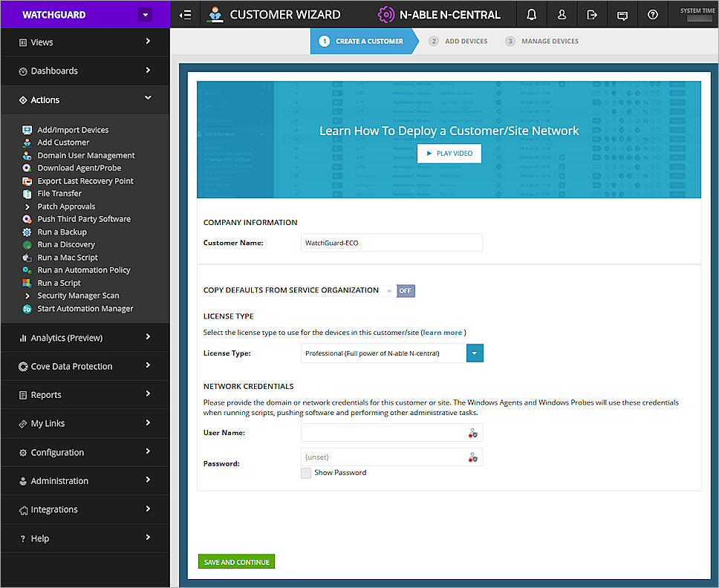The image size is (719, 588).
Task: Enable the Show Password checkbox
Action: pos(305,472)
